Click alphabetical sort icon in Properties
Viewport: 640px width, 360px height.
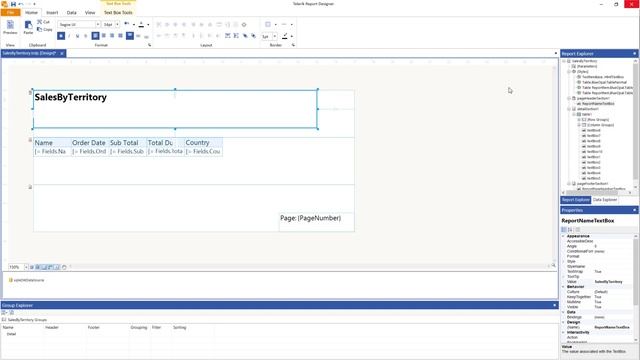coord(570,230)
